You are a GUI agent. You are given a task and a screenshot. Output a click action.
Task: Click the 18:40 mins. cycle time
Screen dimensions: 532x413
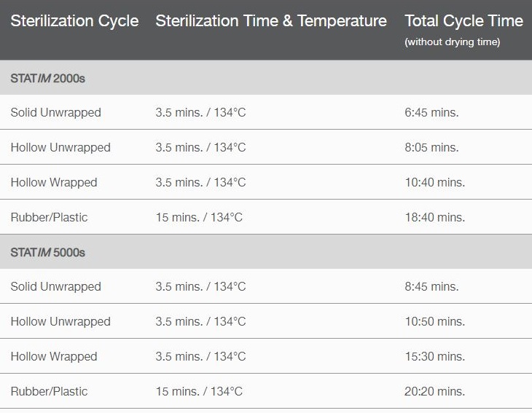pos(434,217)
